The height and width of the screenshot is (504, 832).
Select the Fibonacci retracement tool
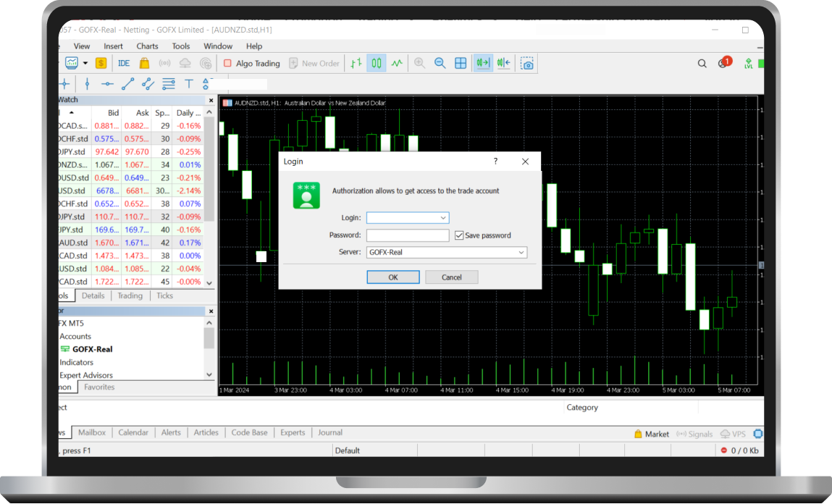click(x=168, y=84)
